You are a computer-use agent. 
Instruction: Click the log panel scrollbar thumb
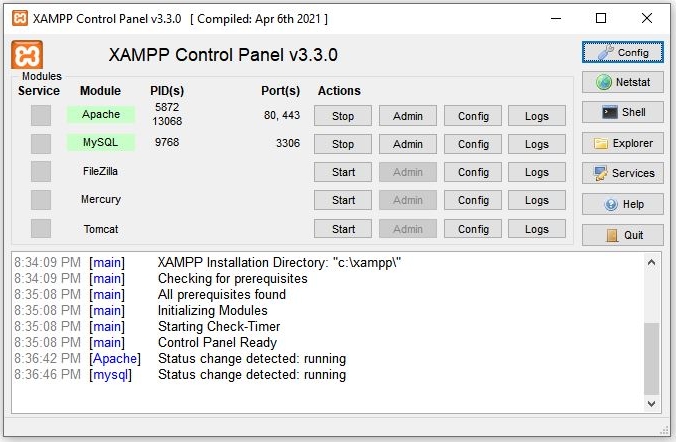pos(651,358)
